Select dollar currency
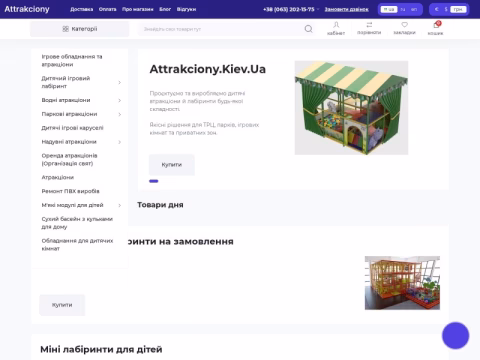The image size is (480, 360). (x=446, y=9)
